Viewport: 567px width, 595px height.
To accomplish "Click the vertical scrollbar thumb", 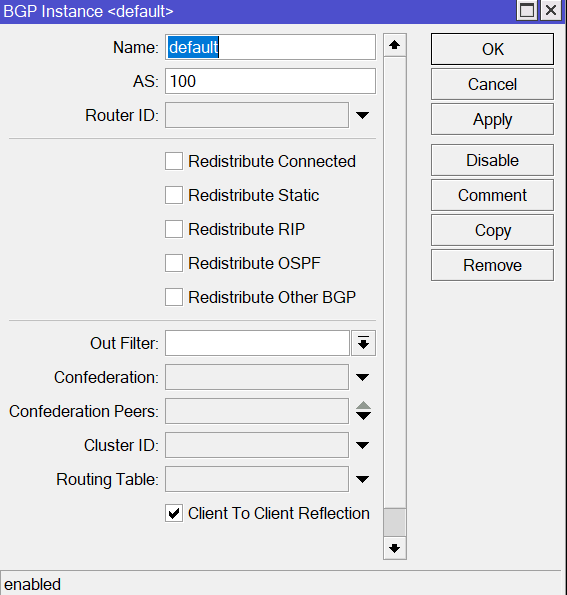I will point(395,523).
